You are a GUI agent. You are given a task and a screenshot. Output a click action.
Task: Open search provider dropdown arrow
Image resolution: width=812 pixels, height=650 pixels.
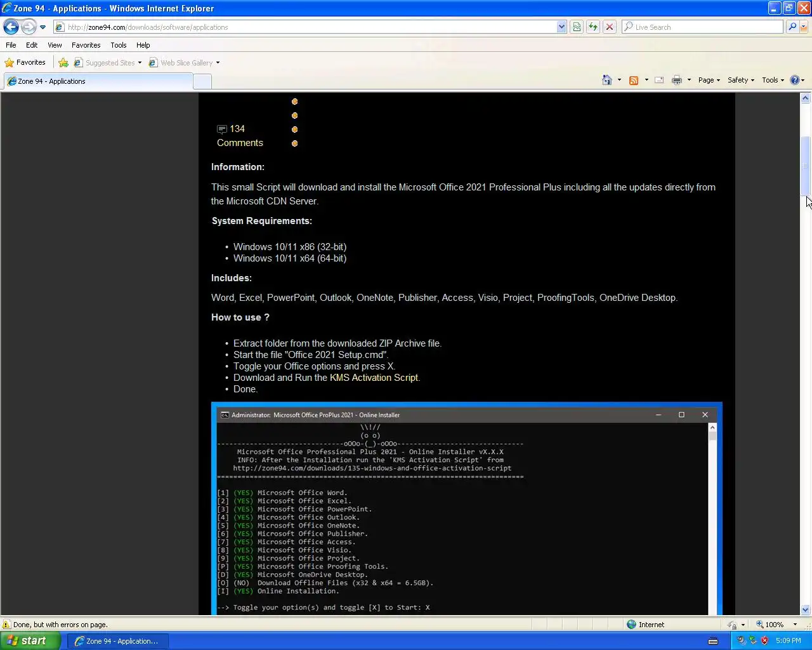click(x=804, y=27)
